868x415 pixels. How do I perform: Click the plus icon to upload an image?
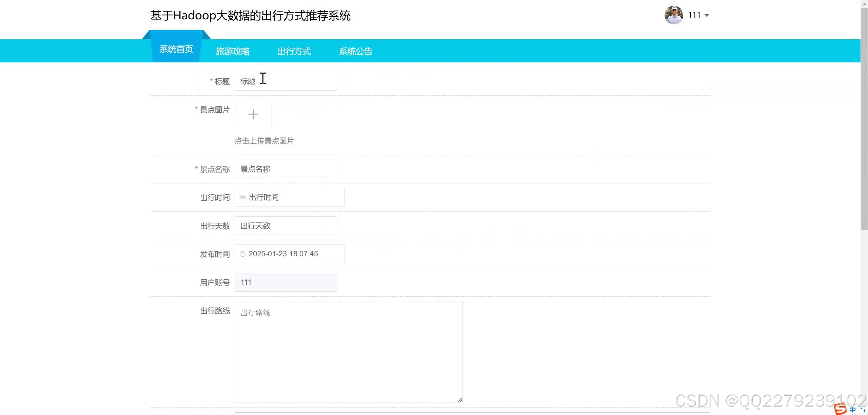(x=253, y=114)
